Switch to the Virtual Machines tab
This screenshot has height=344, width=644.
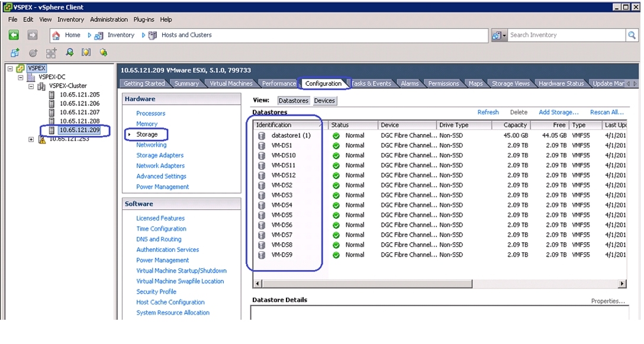click(x=231, y=83)
